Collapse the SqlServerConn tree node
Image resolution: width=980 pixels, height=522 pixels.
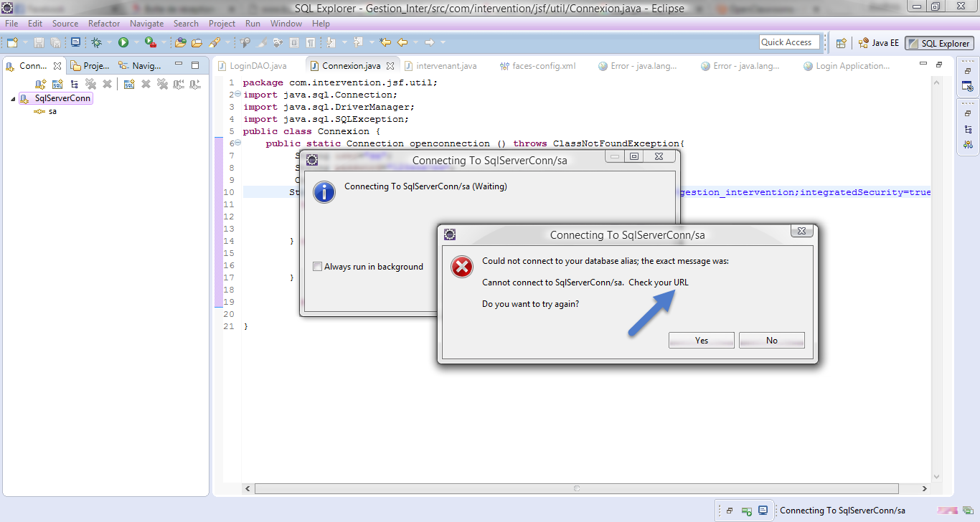point(13,99)
